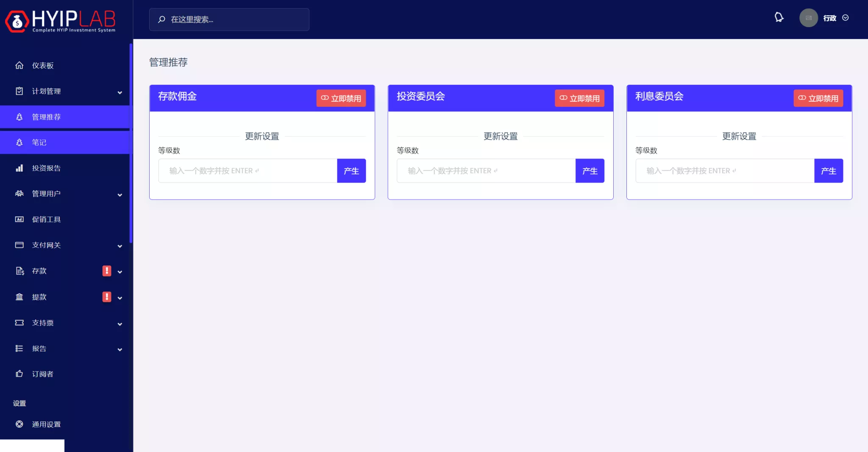The width and height of the screenshot is (868, 452).
Task: Click the 通用设置 lifebuoy icon
Action: click(19, 424)
